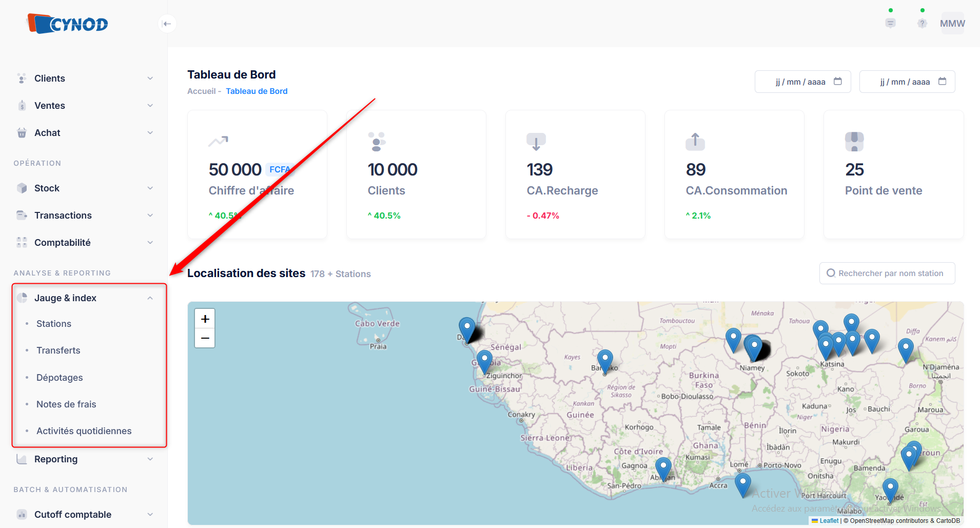
Task: Go to Dépotages page
Action: pos(60,378)
